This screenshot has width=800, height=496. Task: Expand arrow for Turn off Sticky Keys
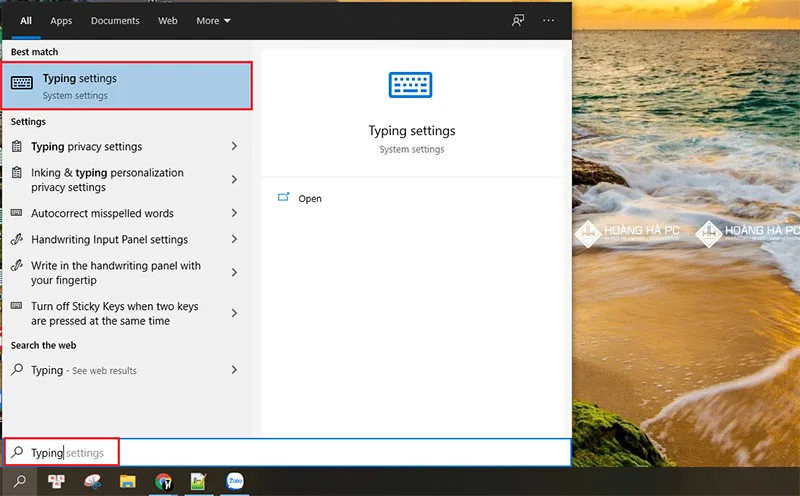[234, 313]
